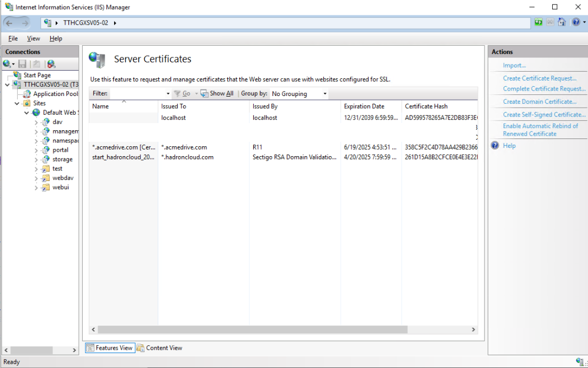Click the Create New Connection globe icon
This screenshot has height=368, width=588.
[x=7, y=64]
